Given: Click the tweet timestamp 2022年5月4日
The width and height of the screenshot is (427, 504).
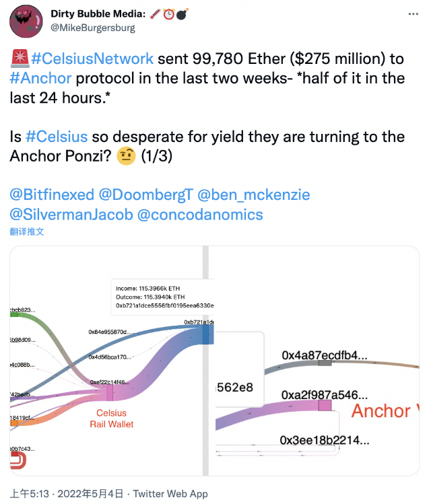Looking at the screenshot, I should tap(90, 494).
